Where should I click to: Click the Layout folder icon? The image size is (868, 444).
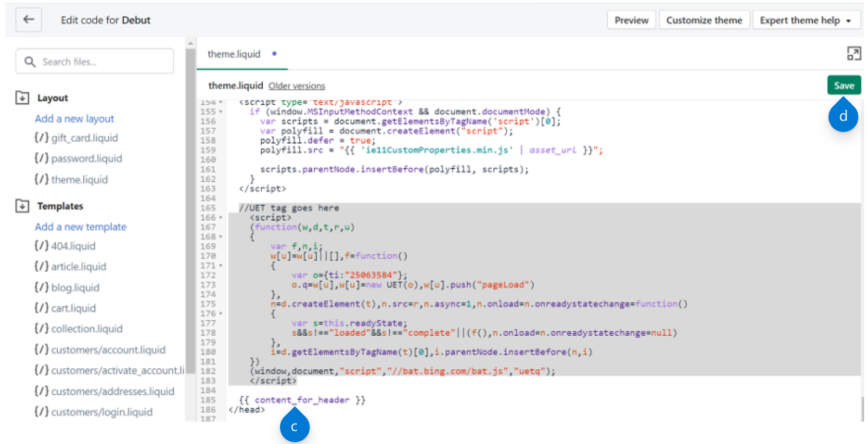point(22,98)
